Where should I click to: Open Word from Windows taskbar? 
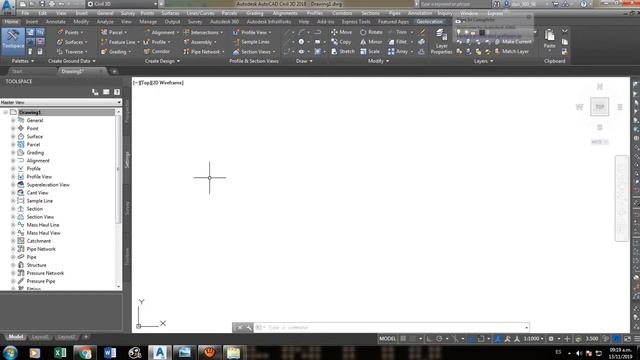(x=110, y=352)
